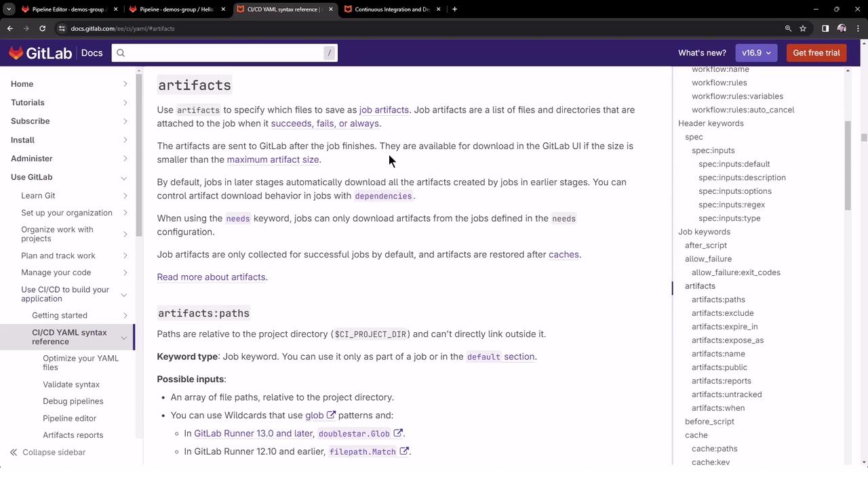Viewport: 868px width, 488px height.
Task: Open Pipeline editor in the sidebar
Action: tap(70, 418)
